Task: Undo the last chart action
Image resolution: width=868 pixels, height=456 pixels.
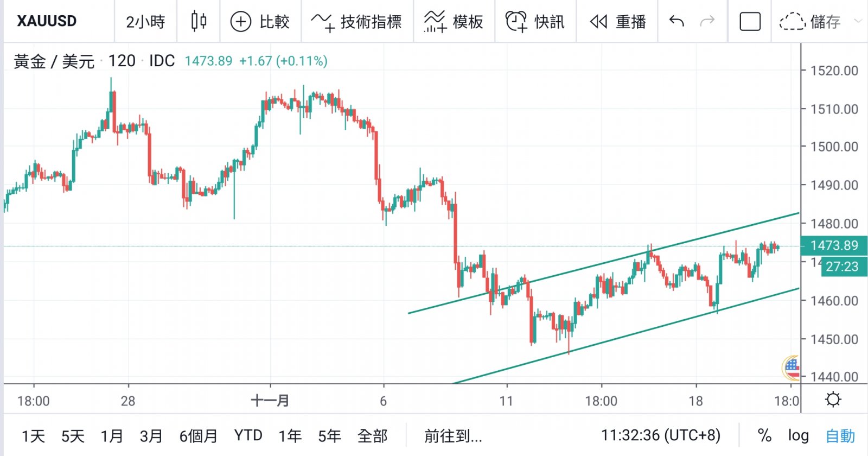Action: (x=676, y=22)
